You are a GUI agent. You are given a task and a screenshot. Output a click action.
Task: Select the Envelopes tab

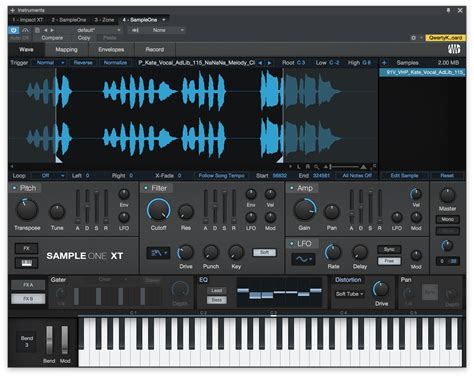[x=111, y=50]
